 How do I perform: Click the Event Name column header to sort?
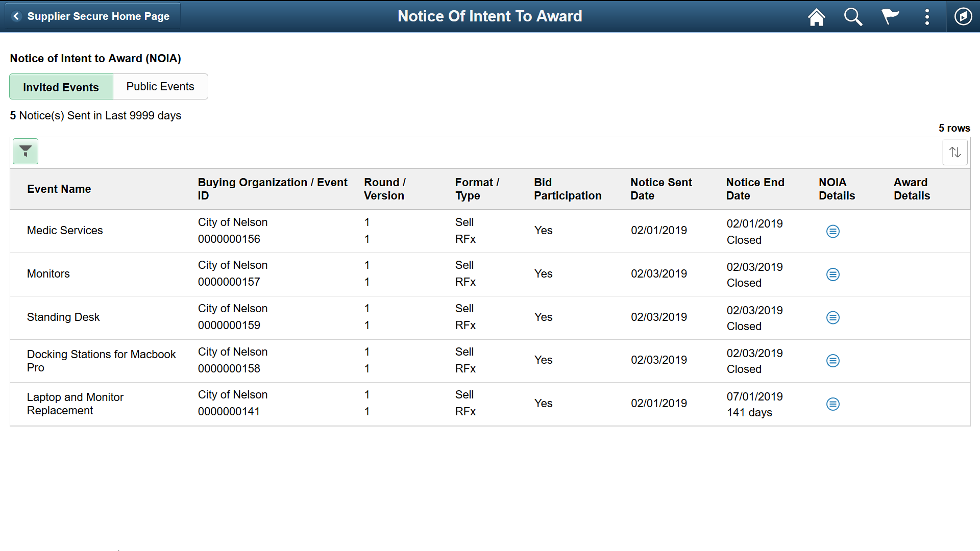point(59,189)
